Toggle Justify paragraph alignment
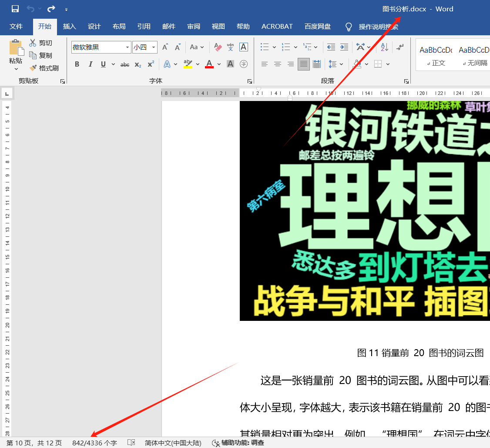The image size is (490, 448). [304, 64]
